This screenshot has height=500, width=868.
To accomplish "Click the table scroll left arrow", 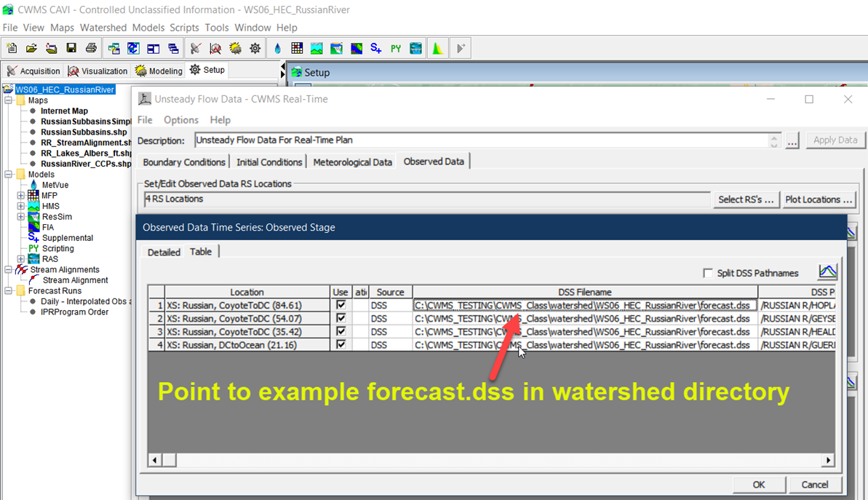I will coord(154,460).
